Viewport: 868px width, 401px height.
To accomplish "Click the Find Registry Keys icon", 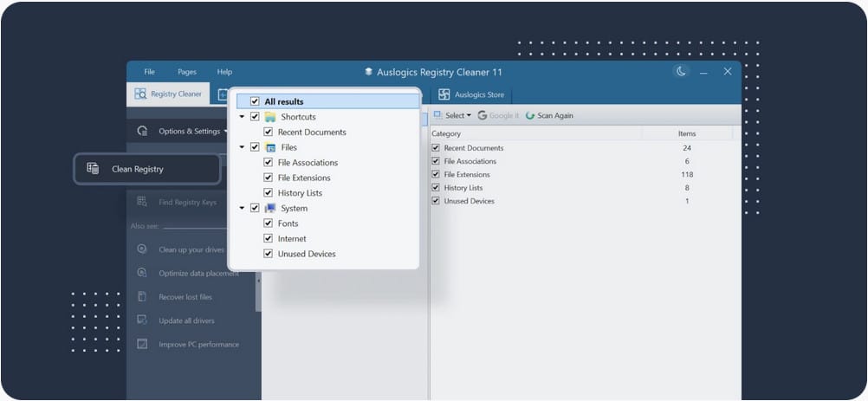I will click(x=142, y=202).
